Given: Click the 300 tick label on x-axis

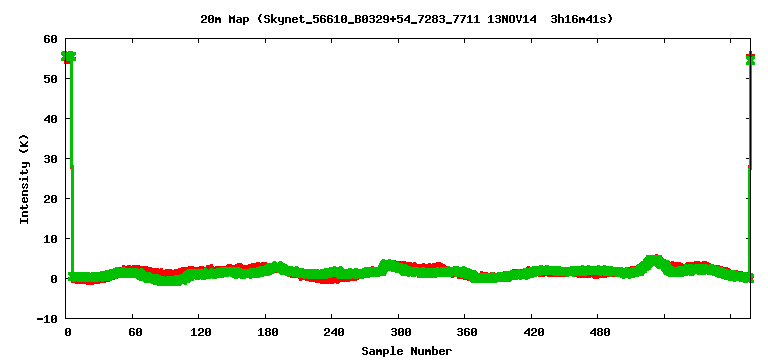Looking at the screenshot, I should pos(401,333).
